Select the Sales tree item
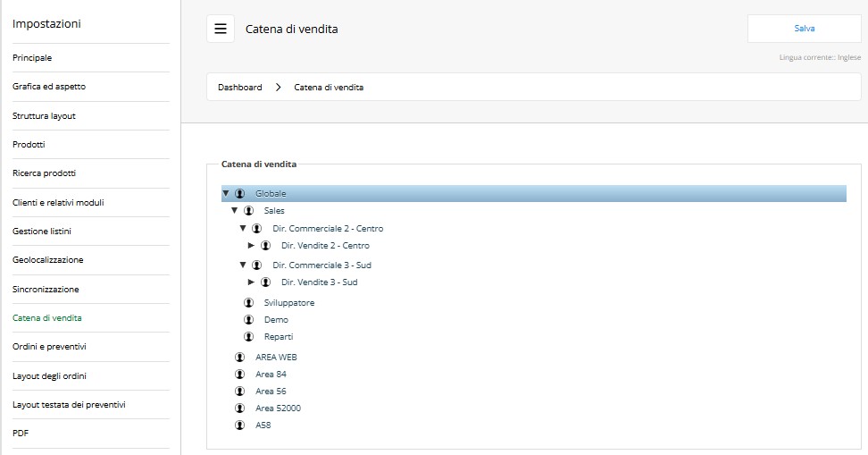 (x=274, y=211)
